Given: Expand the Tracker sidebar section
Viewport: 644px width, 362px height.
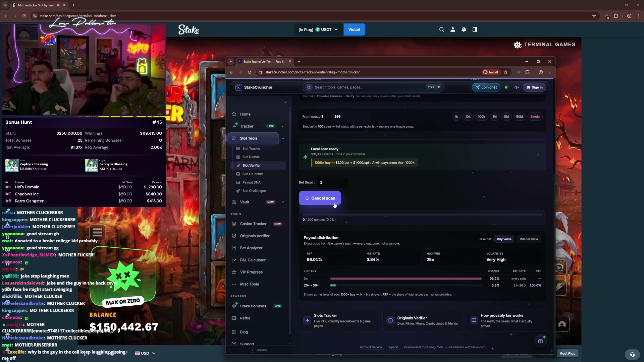Looking at the screenshot, I should coord(282,126).
